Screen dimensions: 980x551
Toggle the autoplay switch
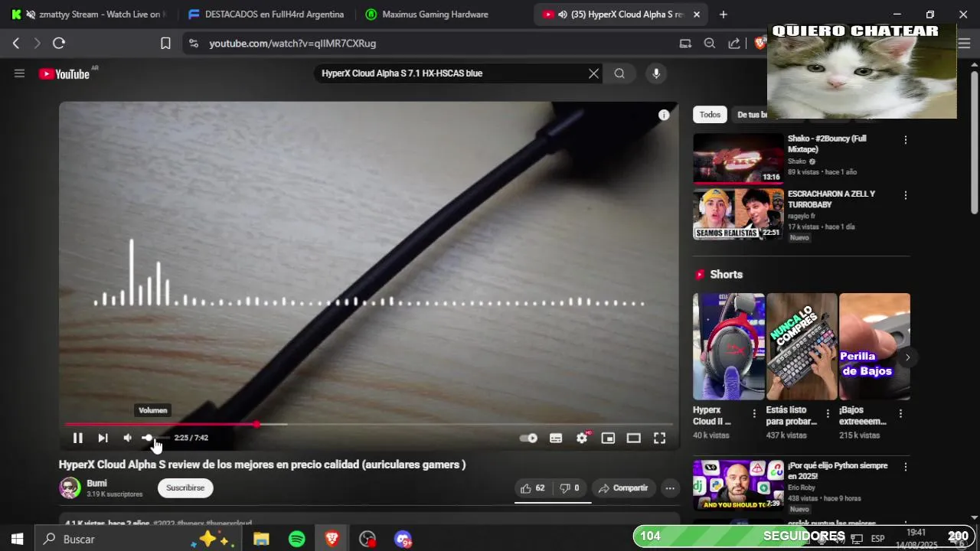(528, 438)
